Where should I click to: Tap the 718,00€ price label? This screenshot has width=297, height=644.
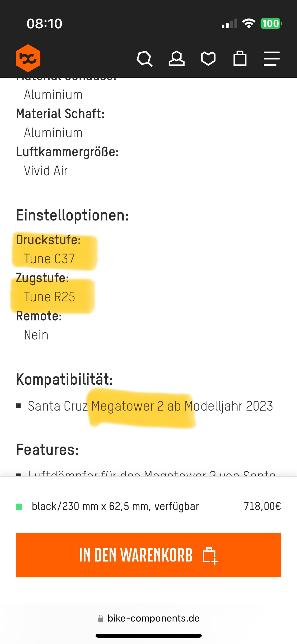262,507
